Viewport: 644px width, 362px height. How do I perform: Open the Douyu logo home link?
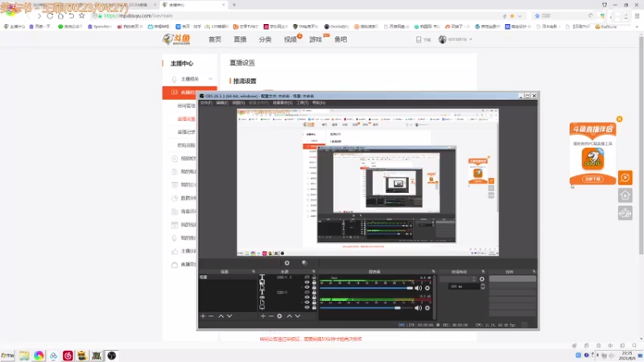176,39
